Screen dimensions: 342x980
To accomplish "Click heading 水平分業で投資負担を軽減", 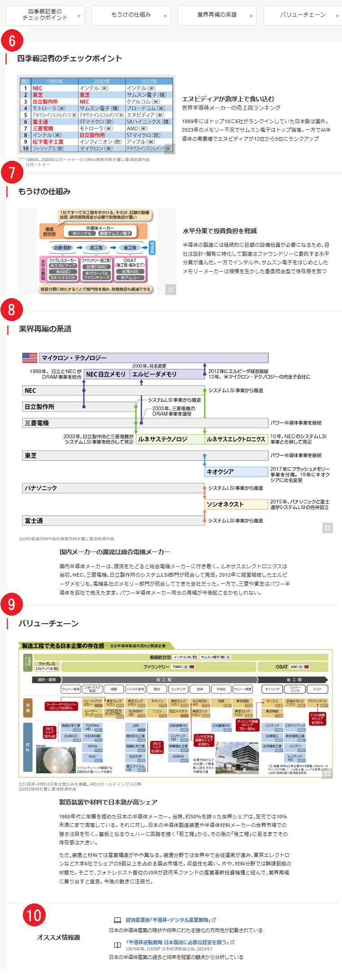I will 220,231.
